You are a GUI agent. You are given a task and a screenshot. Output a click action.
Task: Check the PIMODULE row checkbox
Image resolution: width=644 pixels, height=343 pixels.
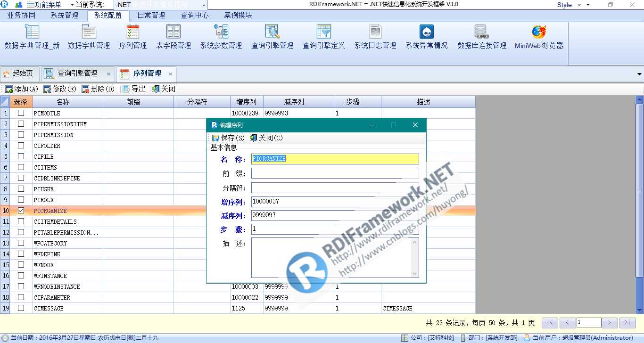(21, 113)
